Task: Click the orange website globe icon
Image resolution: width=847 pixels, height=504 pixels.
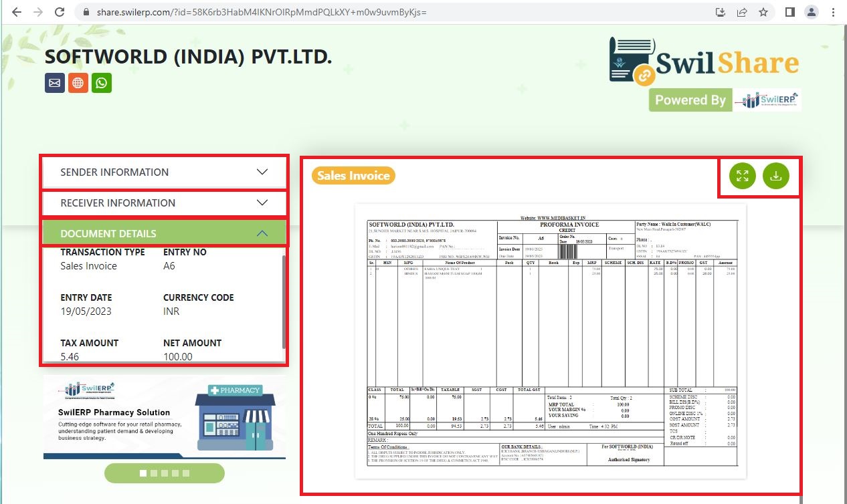Action: [x=78, y=83]
